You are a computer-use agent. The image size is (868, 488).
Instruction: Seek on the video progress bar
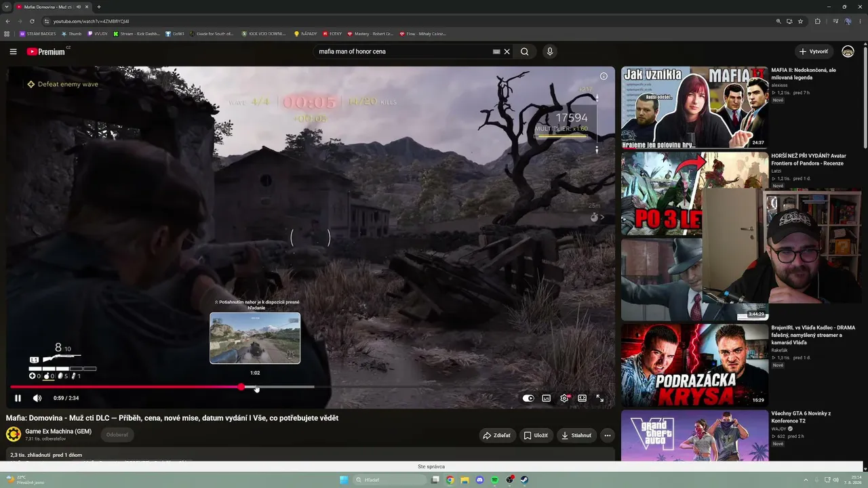click(311, 387)
